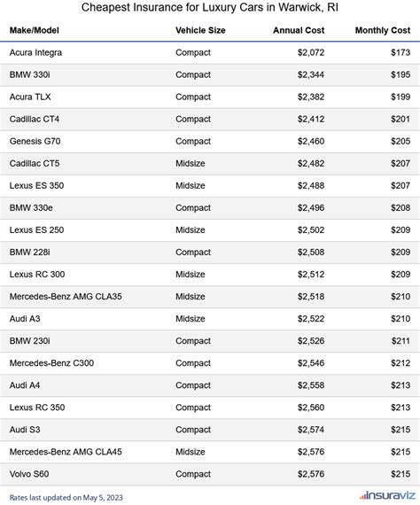420x505 pixels.
Task: Click the chart title text
Action: pyautogui.click(x=210, y=7)
